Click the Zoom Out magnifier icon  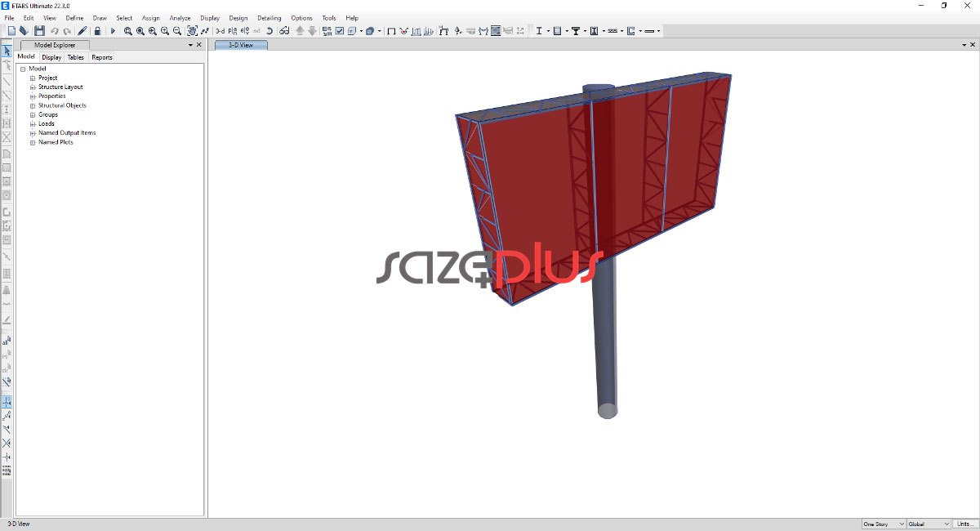click(177, 31)
